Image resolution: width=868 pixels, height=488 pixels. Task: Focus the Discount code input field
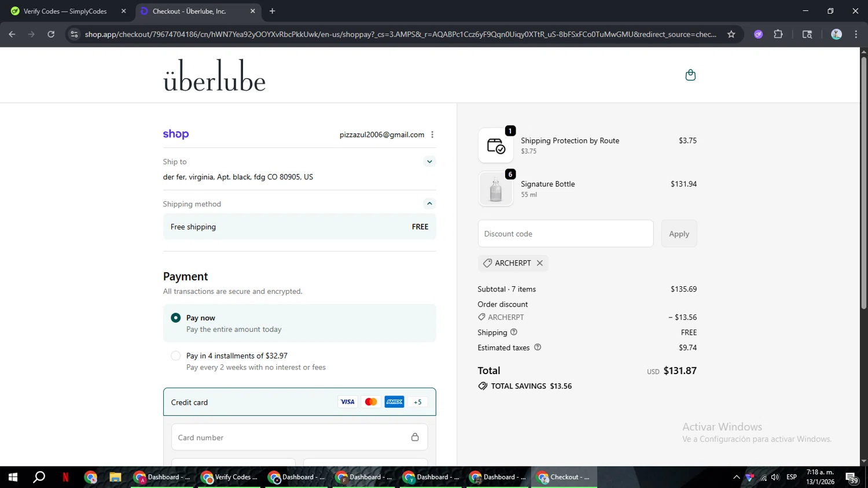[x=566, y=234]
